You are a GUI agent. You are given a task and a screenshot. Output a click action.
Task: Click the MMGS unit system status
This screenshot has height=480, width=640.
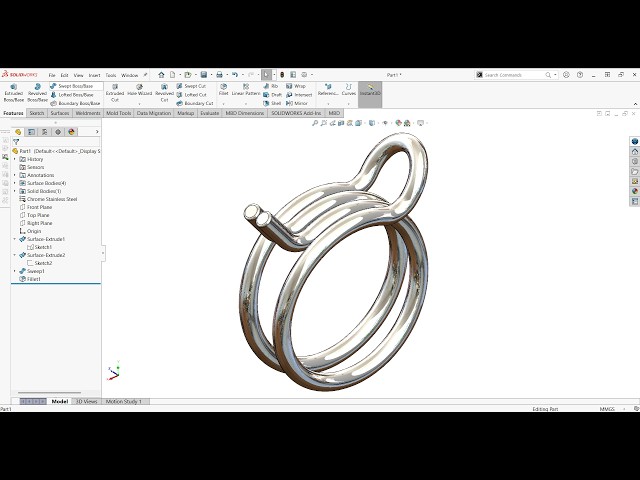tap(607, 409)
